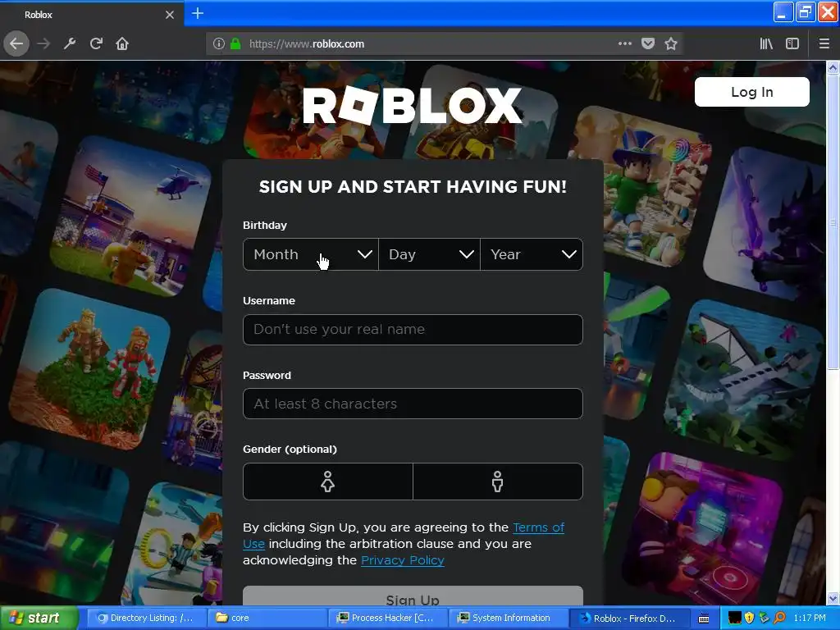Click the safely remove hardware tray icon
The width and height of the screenshot is (840, 630).
tap(764, 619)
